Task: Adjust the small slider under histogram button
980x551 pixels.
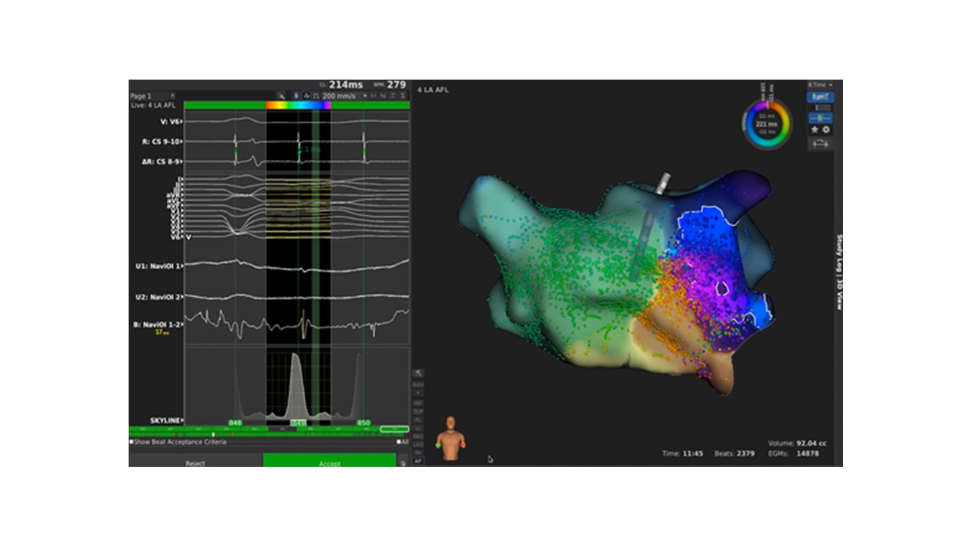Action: (820, 108)
